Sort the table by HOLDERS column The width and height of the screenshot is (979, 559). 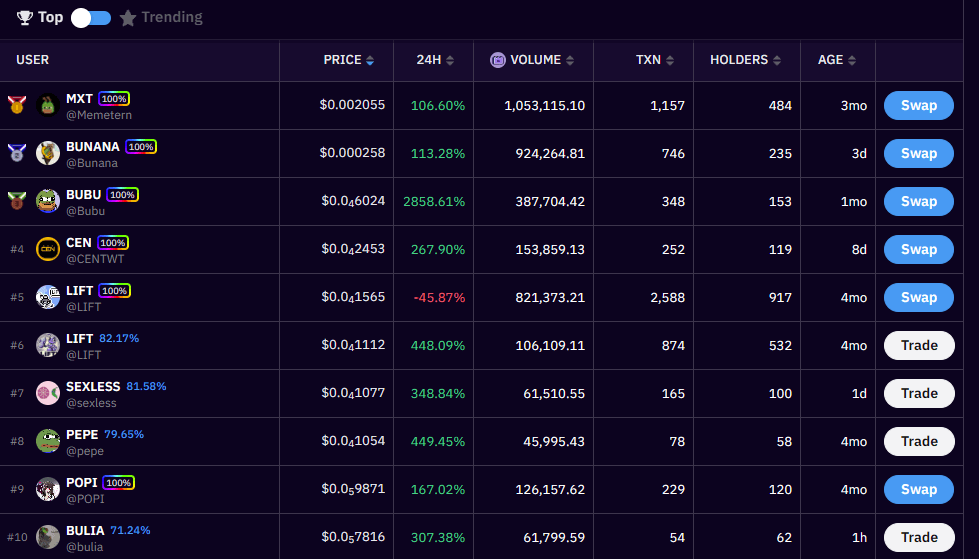point(745,60)
